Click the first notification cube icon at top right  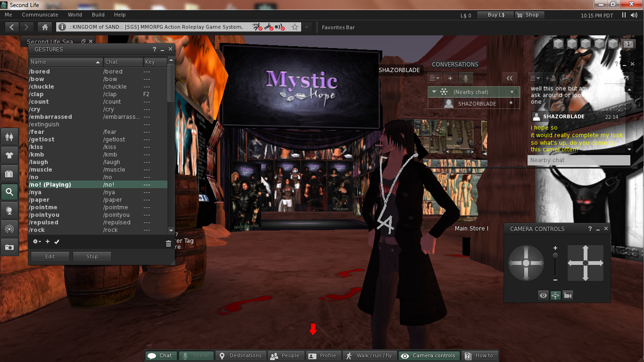pyautogui.click(x=559, y=44)
